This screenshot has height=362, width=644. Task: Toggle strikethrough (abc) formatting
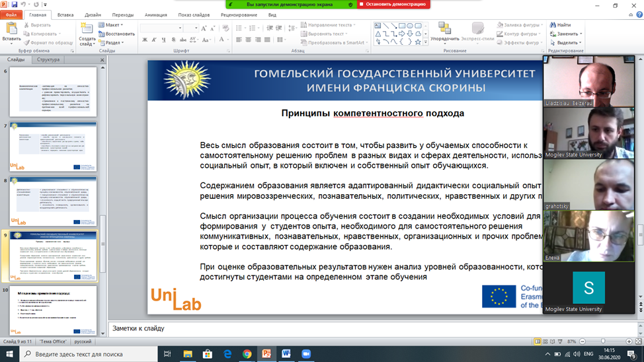tap(182, 40)
